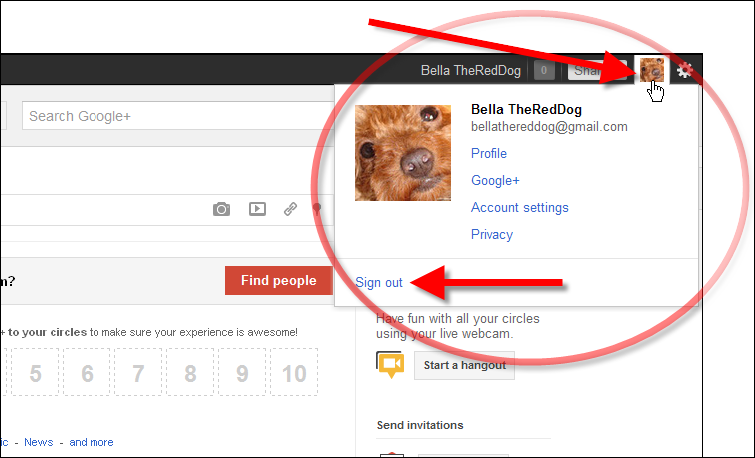Open the gear settings icon
755x458 pixels.
[684, 70]
